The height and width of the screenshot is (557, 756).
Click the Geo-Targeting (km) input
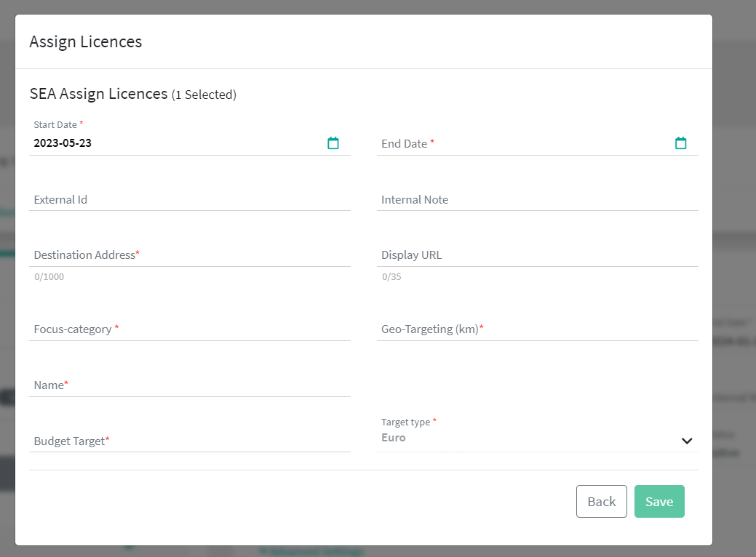coord(537,329)
